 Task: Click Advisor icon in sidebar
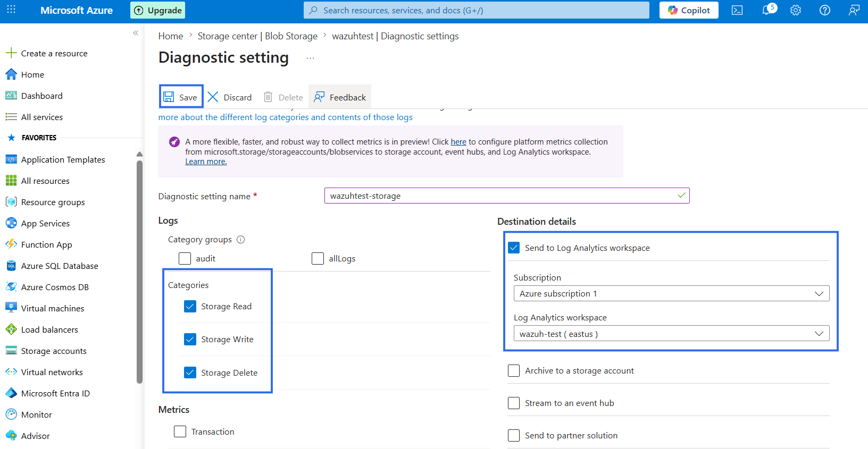[x=11, y=436]
